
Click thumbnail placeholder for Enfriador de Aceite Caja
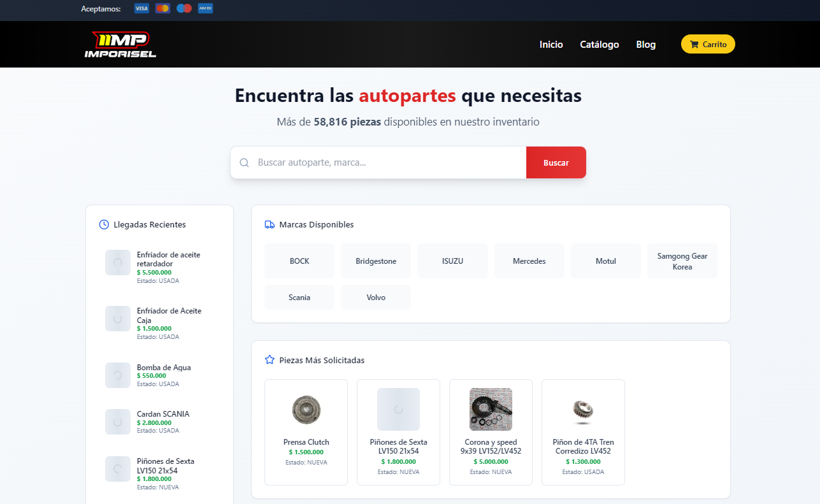click(x=118, y=319)
